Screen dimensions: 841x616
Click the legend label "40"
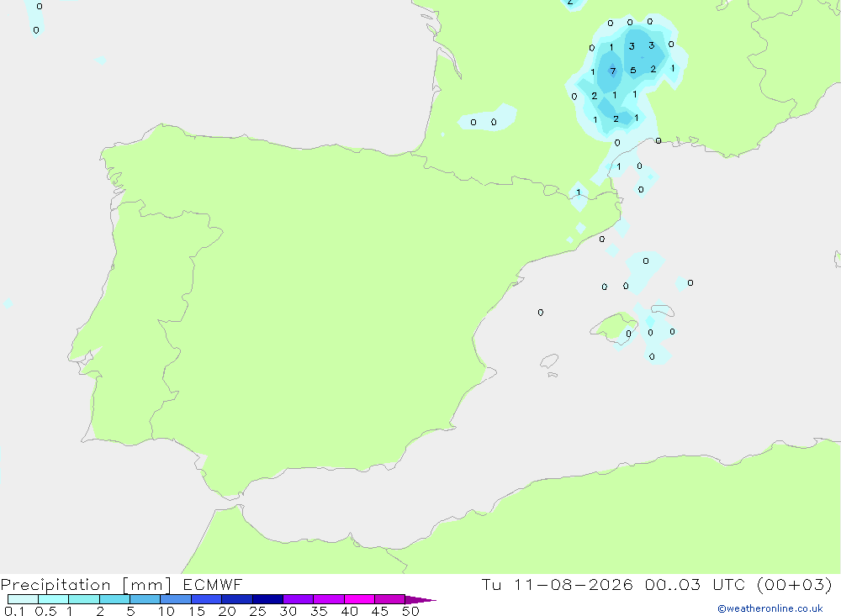[349, 611]
